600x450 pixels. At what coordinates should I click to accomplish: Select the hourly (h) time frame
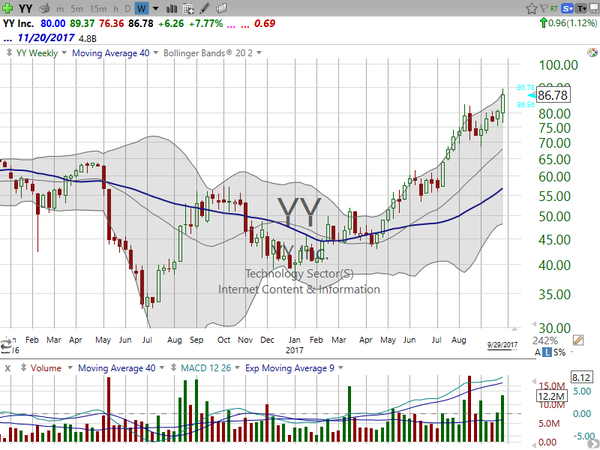point(116,8)
